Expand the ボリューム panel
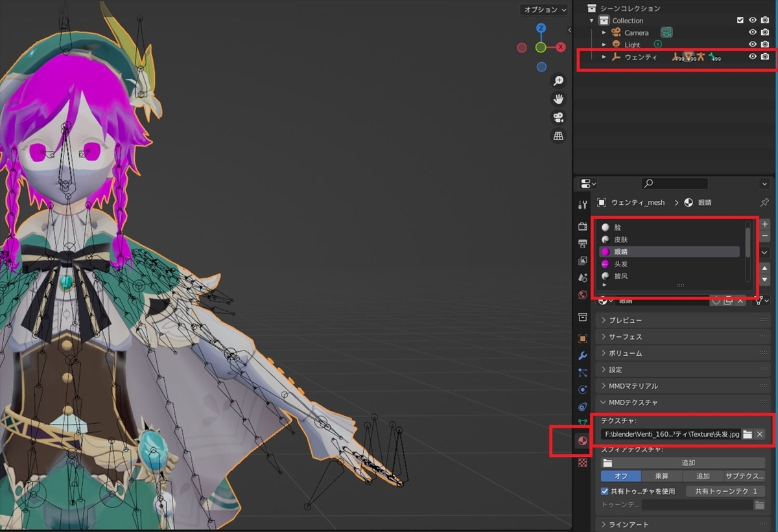 [x=683, y=353]
